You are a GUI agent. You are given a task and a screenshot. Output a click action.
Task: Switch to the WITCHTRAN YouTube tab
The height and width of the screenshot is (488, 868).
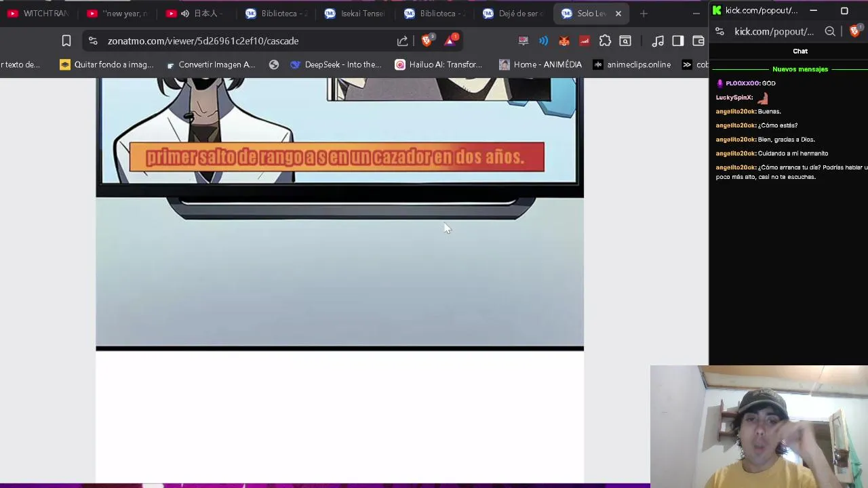38,14
